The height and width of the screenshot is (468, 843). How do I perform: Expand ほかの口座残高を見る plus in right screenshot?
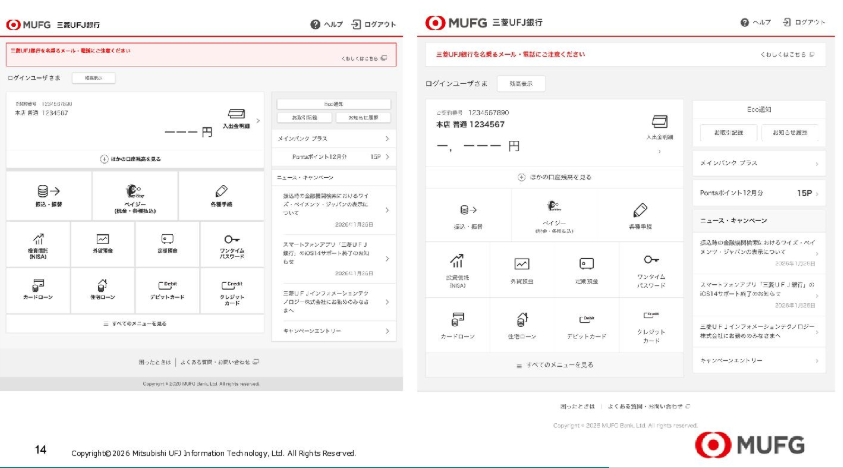point(521,177)
